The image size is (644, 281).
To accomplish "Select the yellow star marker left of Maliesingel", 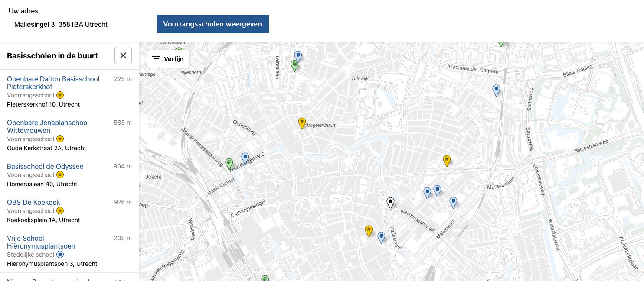I will pos(369,230).
